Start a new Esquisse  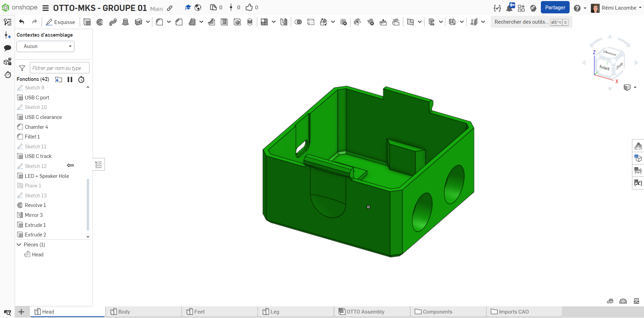coord(61,22)
